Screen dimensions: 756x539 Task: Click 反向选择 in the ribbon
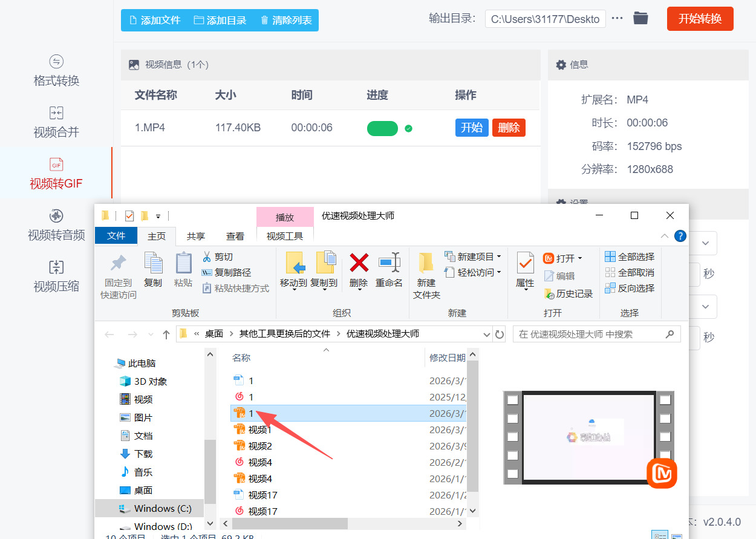coord(630,289)
